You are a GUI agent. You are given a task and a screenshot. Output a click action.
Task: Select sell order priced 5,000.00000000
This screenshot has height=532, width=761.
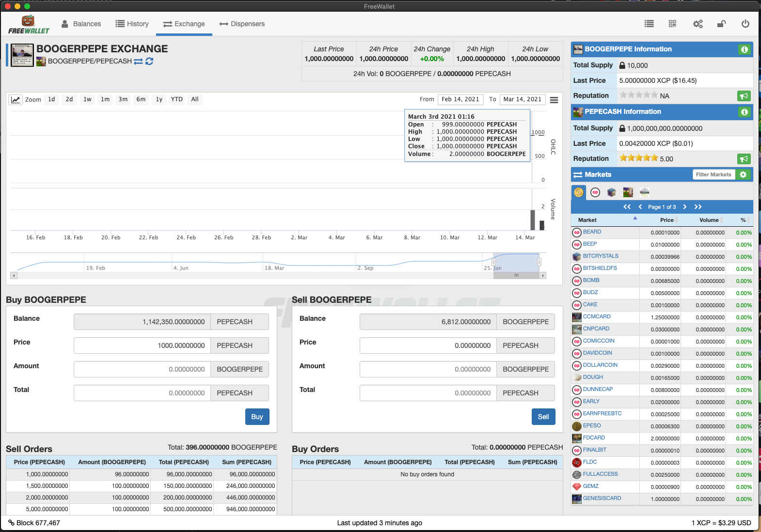142,509
